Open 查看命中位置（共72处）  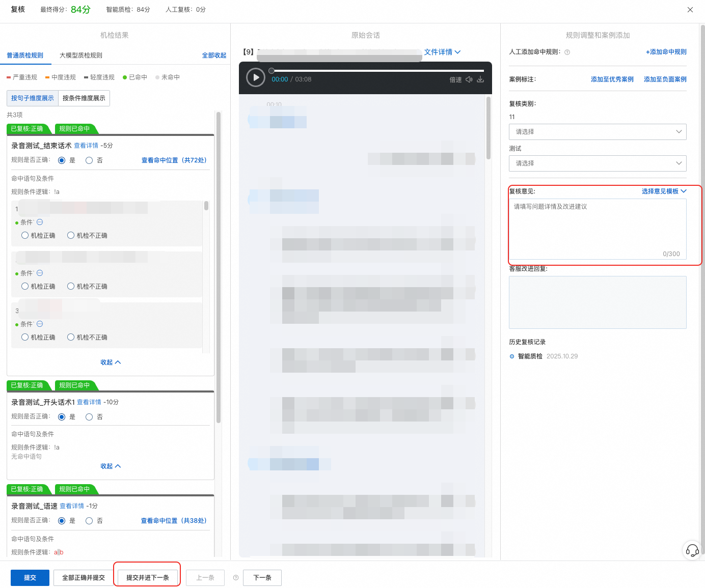[175, 160]
